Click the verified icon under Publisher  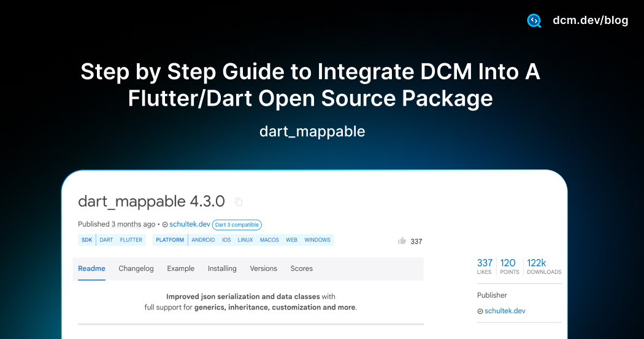[x=480, y=311]
